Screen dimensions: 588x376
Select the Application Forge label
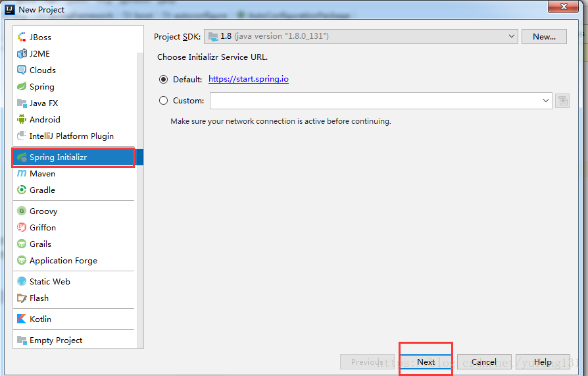(63, 261)
